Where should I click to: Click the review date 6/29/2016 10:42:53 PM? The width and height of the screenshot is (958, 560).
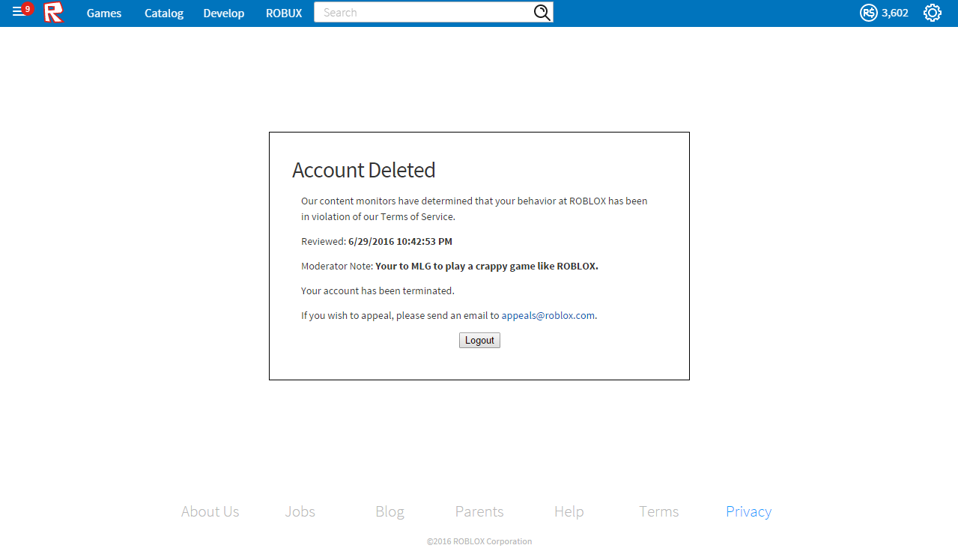[x=401, y=242]
